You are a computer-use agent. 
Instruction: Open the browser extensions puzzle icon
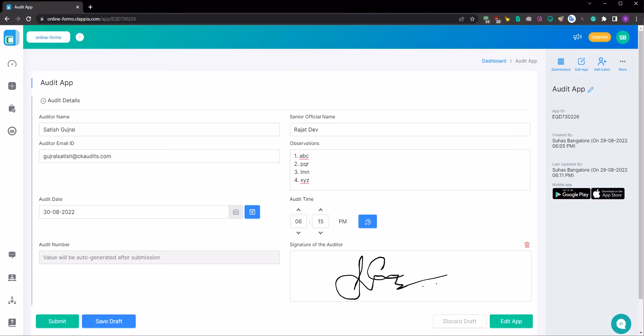(x=604, y=19)
